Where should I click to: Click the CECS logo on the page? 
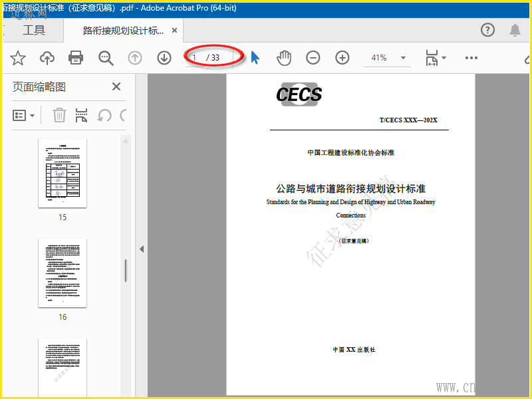299,94
